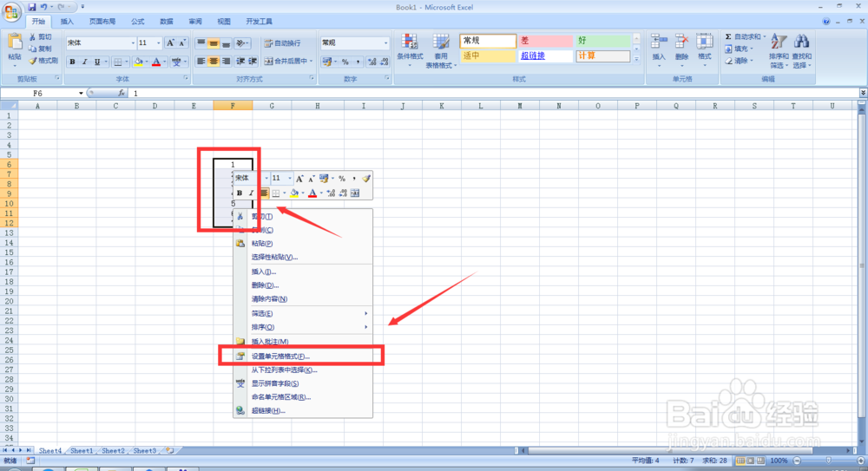The height and width of the screenshot is (471, 868).
Task: Apply ribbon fill color bucket
Action: [x=138, y=62]
